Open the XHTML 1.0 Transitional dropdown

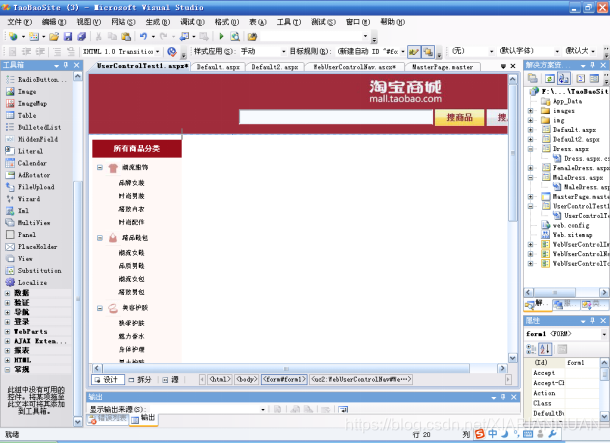[x=158, y=51]
